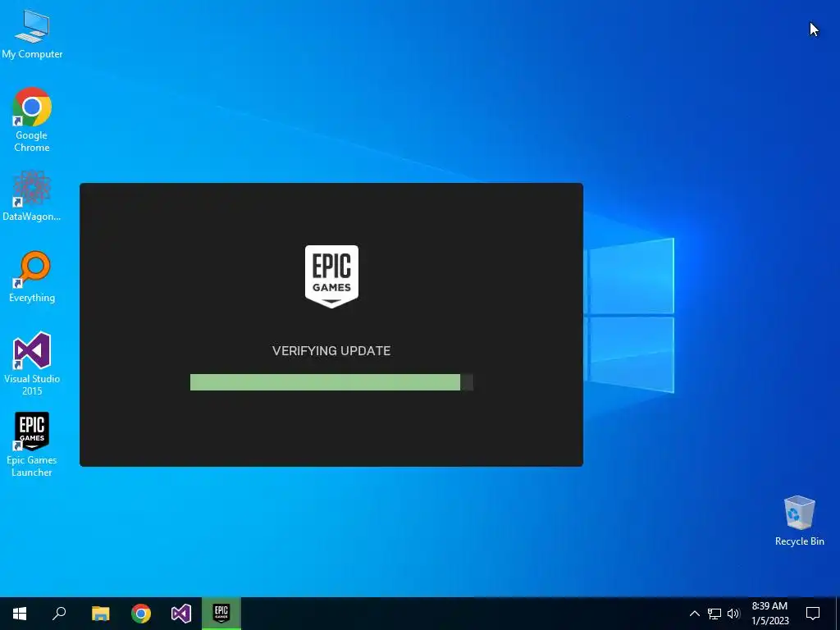Open File Explorer from the taskbar

tap(100, 614)
